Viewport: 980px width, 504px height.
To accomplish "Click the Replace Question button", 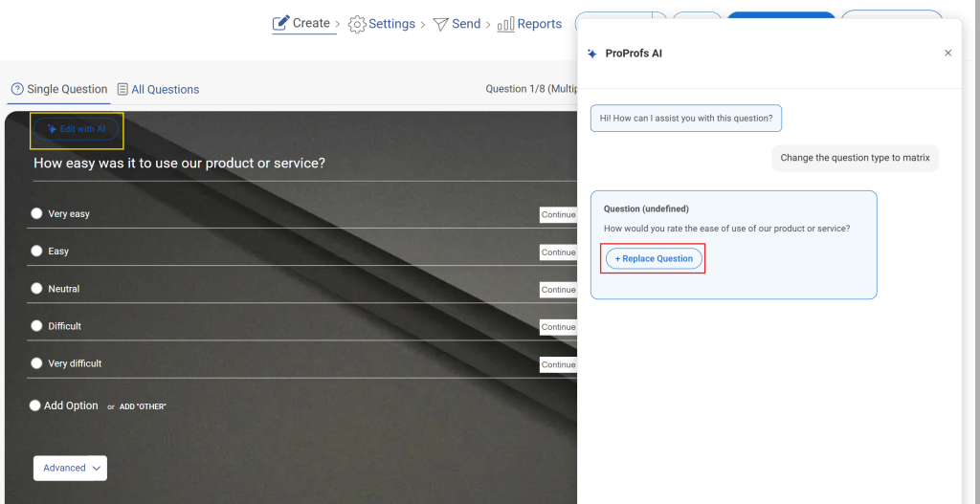I will click(x=654, y=258).
